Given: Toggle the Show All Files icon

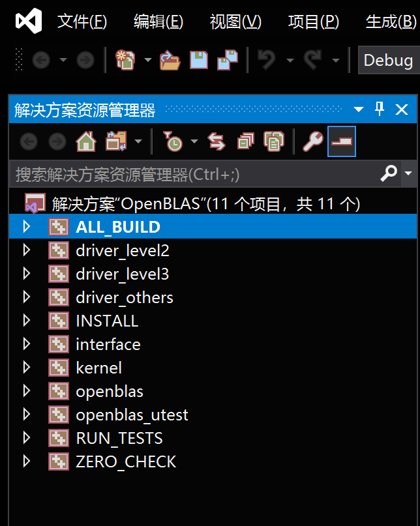Looking at the screenshot, I should tap(274, 141).
